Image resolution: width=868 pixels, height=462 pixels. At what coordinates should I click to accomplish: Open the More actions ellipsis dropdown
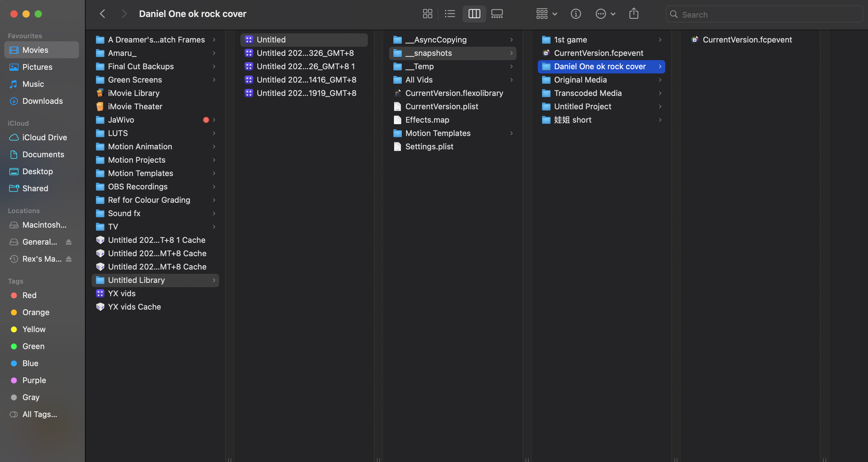605,14
